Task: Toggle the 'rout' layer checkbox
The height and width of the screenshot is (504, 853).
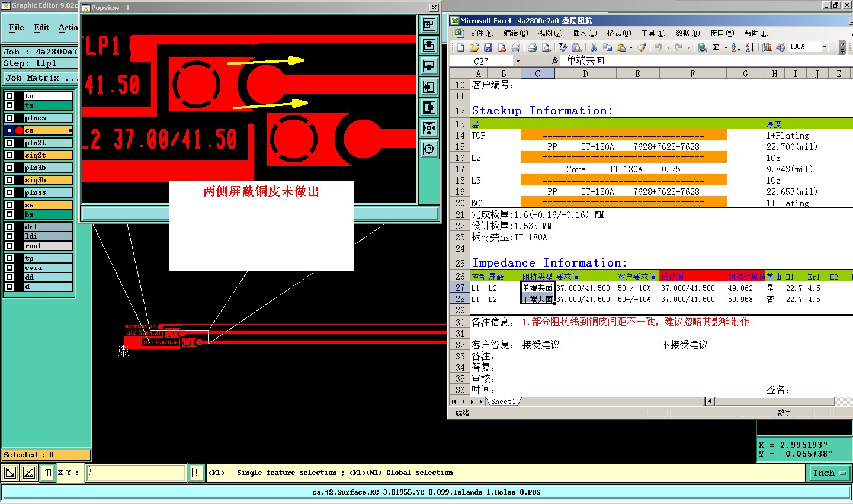Action: [x=9, y=246]
